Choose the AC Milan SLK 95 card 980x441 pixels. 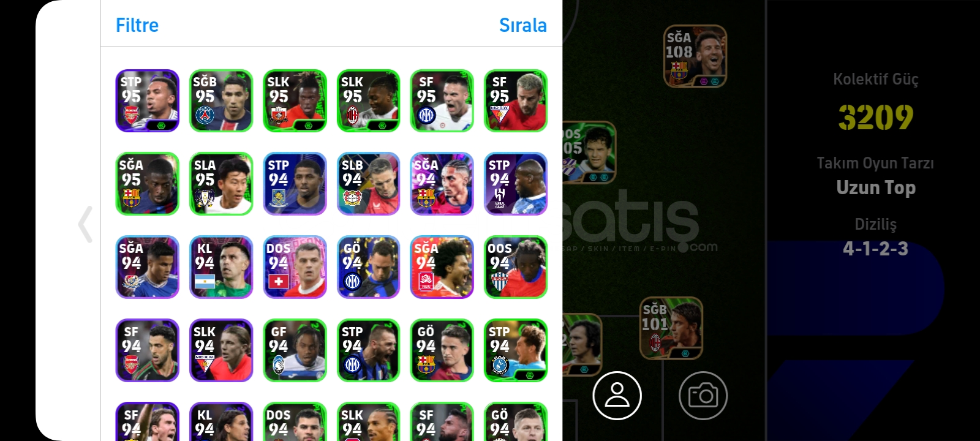tap(368, 100)
